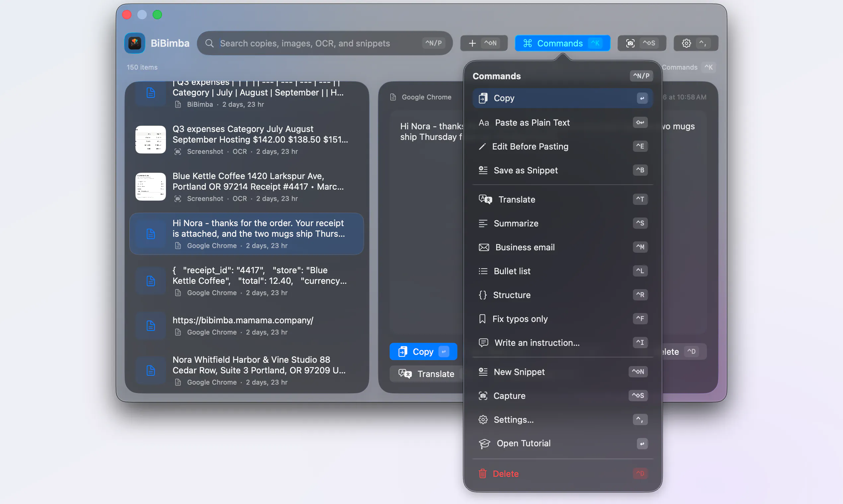Select the Hi Nora thanks for the order clip
Screen dimensions: 843x504
click(x=247, y=234)
